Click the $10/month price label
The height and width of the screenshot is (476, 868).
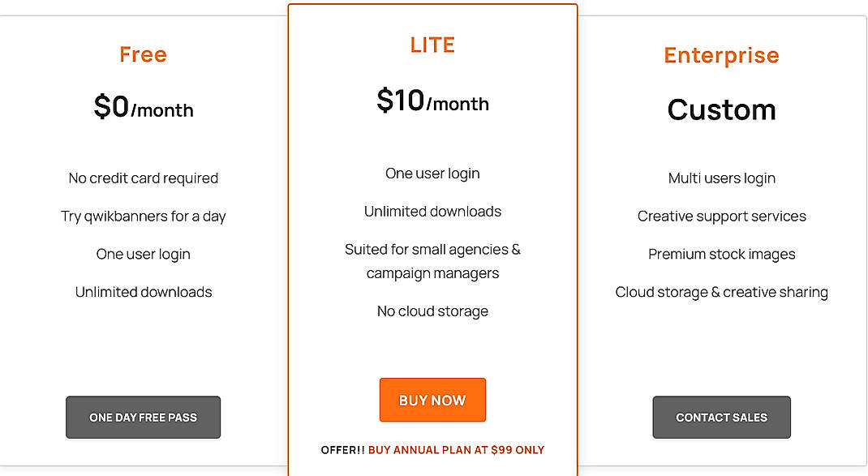pos(432,102)
